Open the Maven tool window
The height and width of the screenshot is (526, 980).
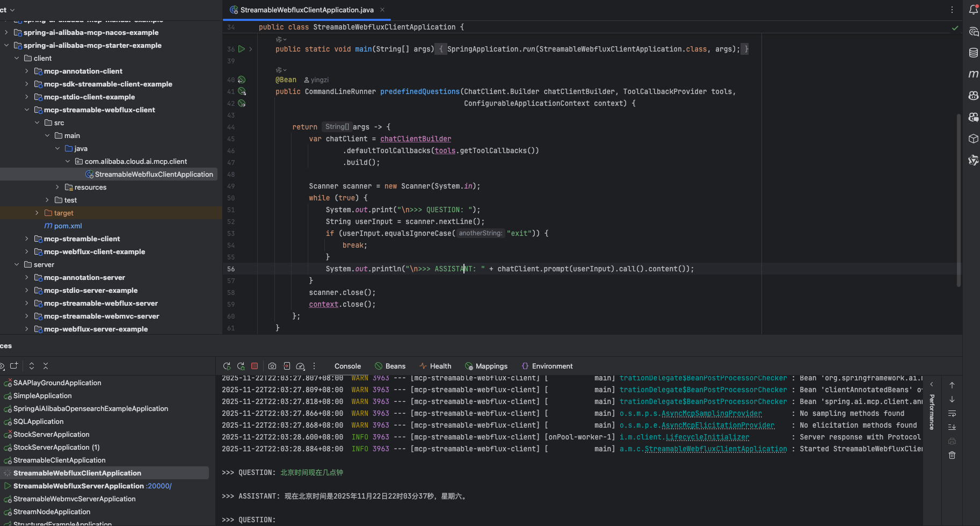(973, 74)
